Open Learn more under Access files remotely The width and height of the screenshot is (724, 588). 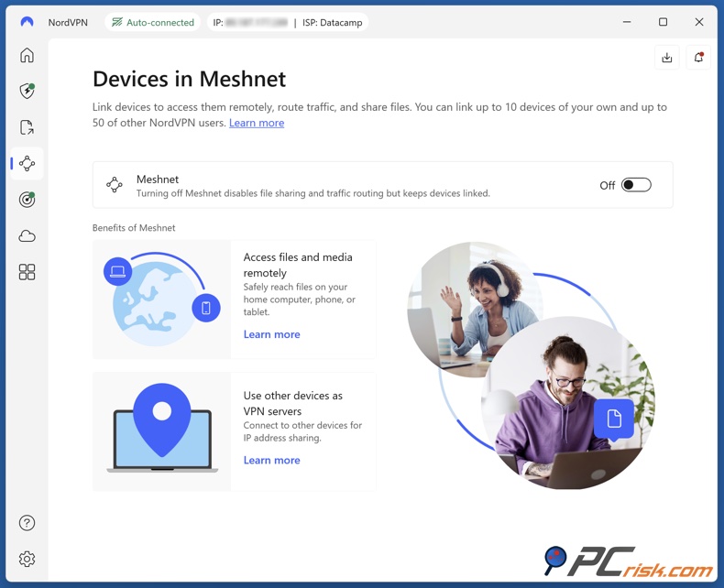(x=271, y=334)
